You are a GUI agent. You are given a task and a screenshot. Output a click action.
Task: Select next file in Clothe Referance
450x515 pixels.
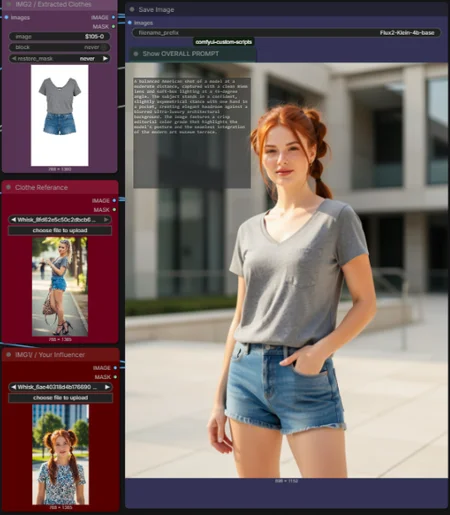coord(106,220)
